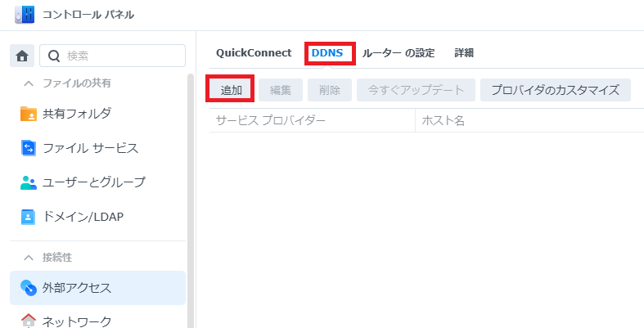Click プロバイダのカスタマイズ button
Image resolution: width=644 pixels, height=328 pixels.
(x=556, y=90)
